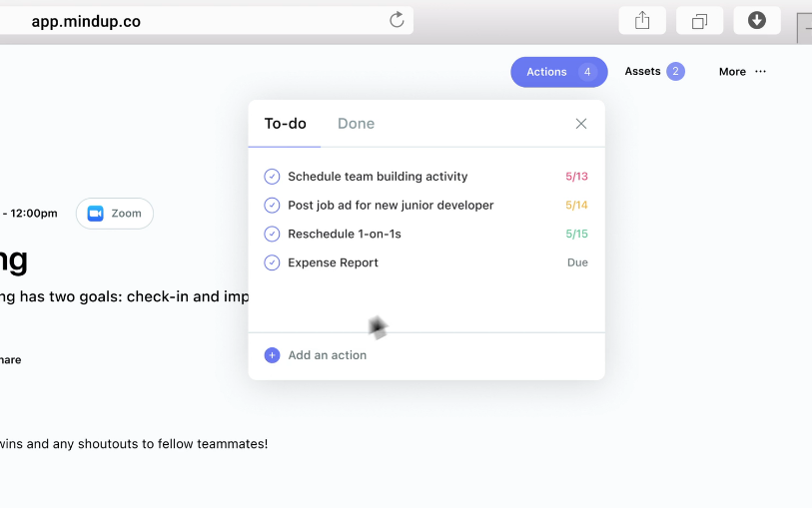Viewport: 812px width, 508px height.
Task: Mark Post job ad task complete
Action: [x=272, y=206]
